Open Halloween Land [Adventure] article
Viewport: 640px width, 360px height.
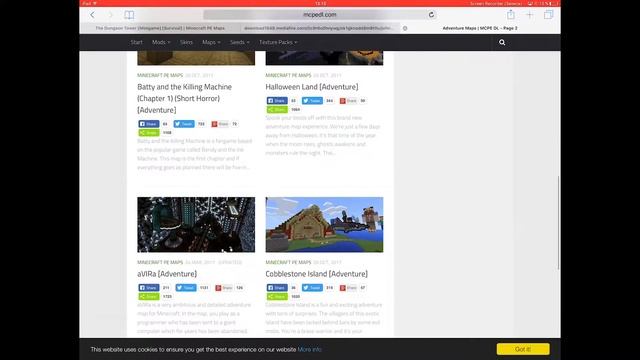point(312,87)
